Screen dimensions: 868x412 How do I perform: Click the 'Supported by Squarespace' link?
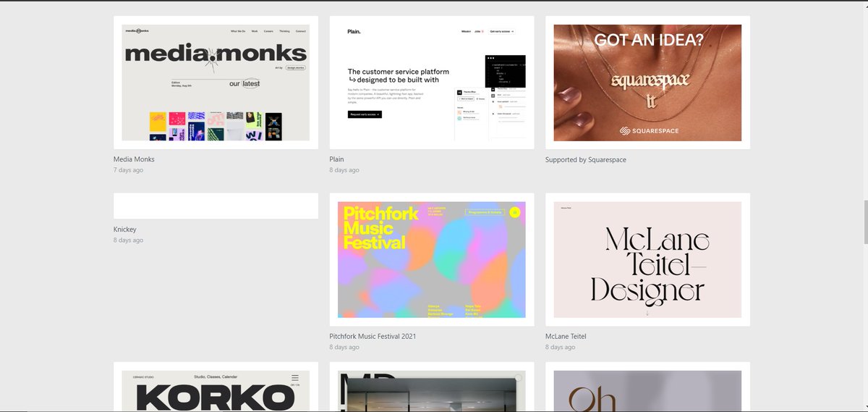(x=586, y=159)
